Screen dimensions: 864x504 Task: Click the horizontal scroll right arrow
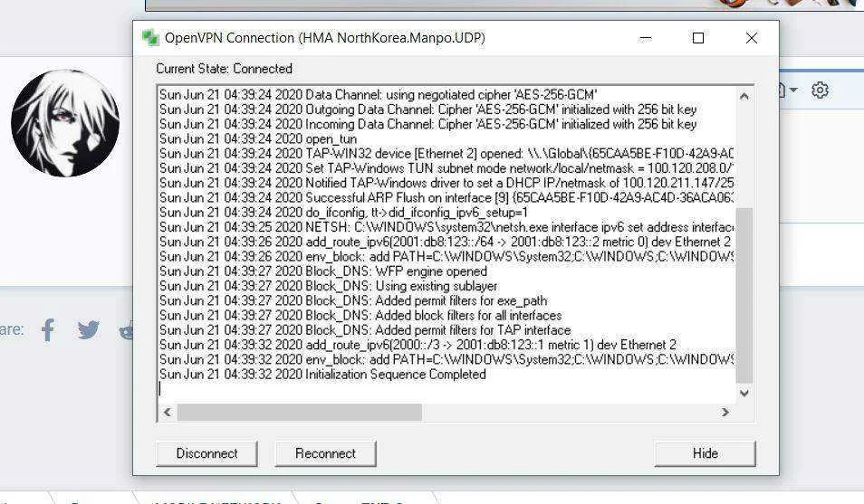pos(725,412)
